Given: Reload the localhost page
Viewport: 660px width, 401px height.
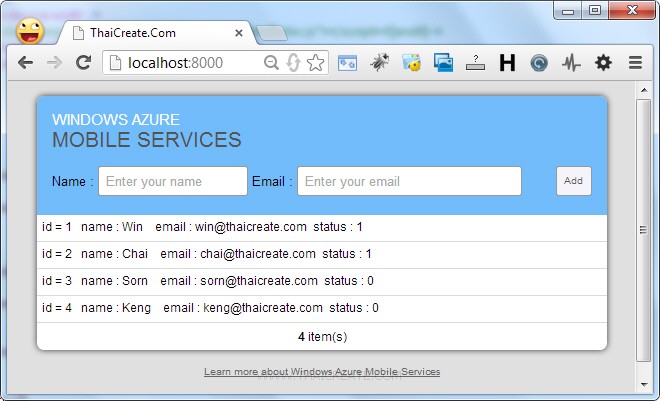Looking at the screenshot, I should click(83, 63).
